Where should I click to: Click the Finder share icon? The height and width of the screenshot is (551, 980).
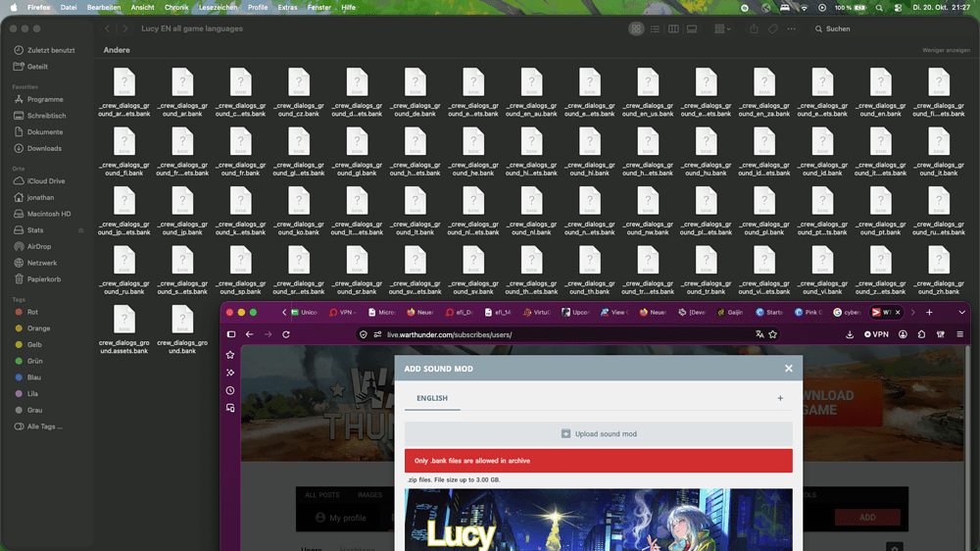pyautogui.click(x=754, y=28)
